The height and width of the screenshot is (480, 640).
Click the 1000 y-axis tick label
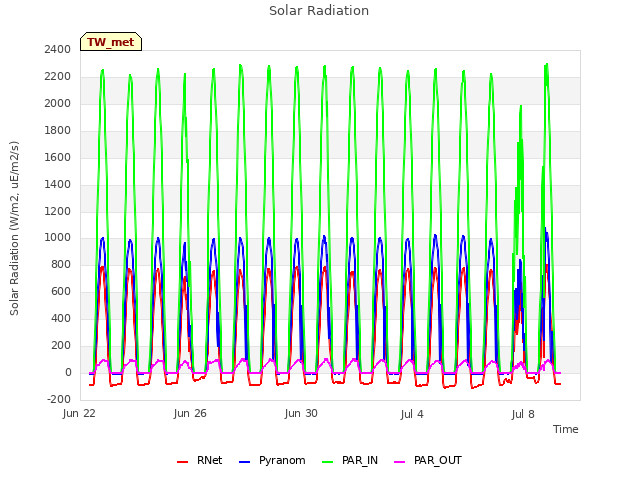point(58,238)
